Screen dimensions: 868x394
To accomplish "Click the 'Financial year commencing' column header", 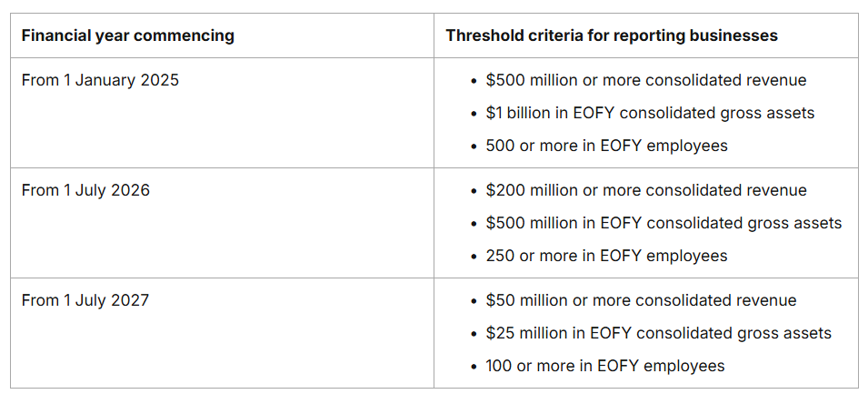I will 127,36.
